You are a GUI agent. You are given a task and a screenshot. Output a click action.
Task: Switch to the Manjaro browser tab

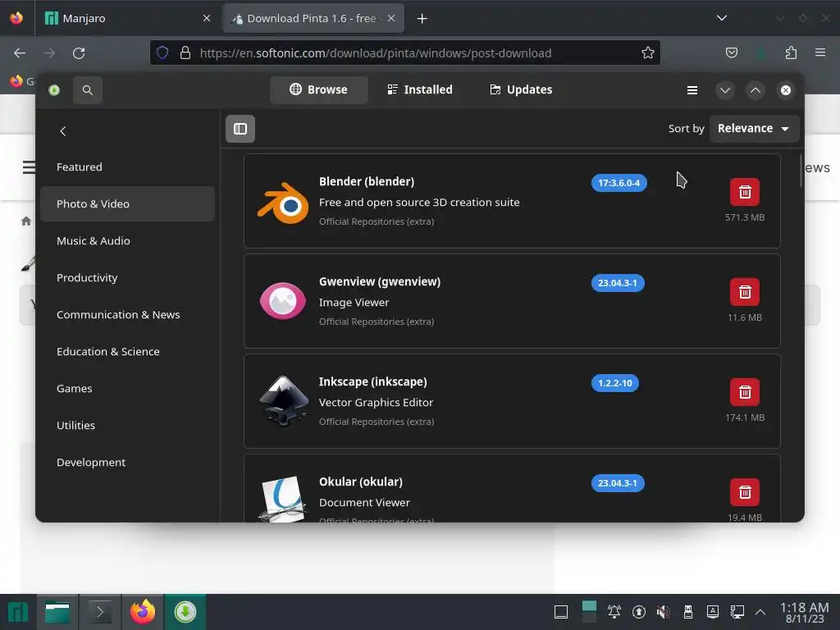pos(127,18)
